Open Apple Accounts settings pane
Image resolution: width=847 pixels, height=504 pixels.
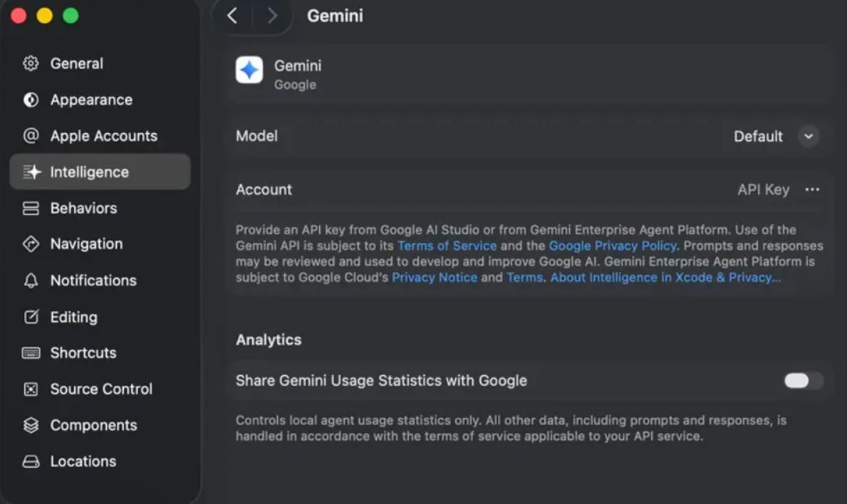[x=100, y=135]
